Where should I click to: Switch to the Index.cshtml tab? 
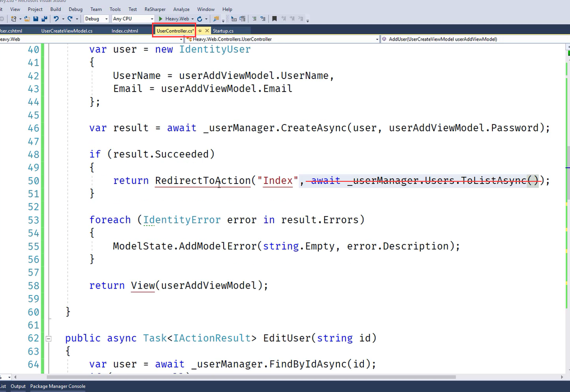click(125, 31)
